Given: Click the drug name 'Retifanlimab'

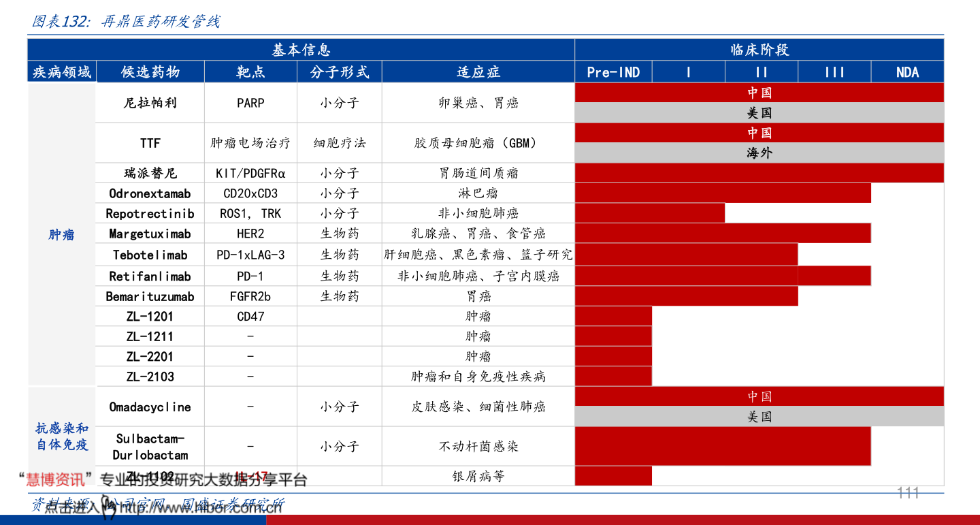Looking at the screenshot, I should [150, 276].
